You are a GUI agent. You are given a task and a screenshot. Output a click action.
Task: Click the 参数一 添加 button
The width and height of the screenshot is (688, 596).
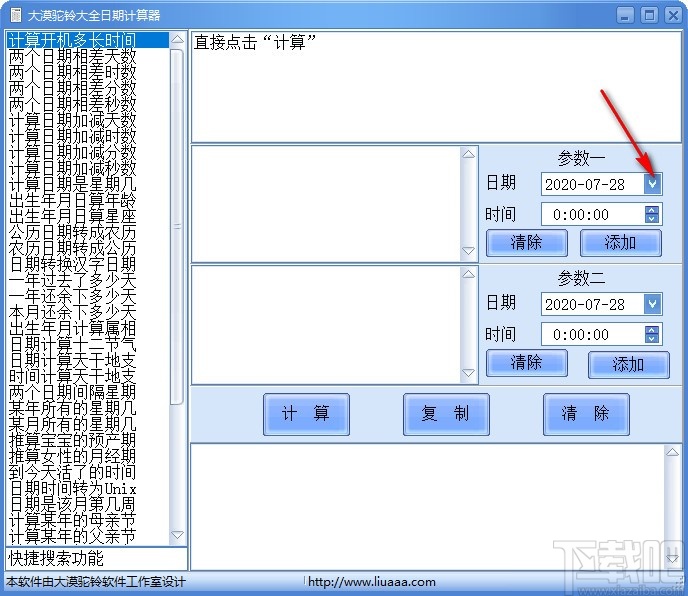point(620,243)
